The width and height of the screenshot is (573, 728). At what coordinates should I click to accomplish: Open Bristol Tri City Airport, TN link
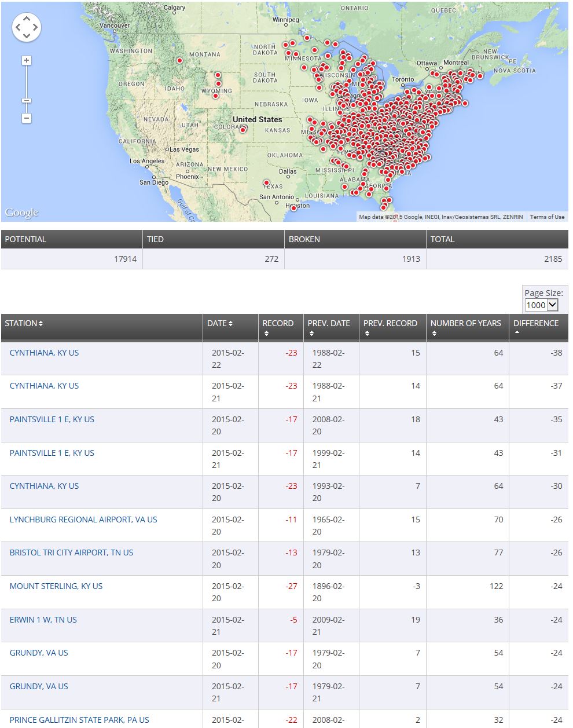pos(71,553)
